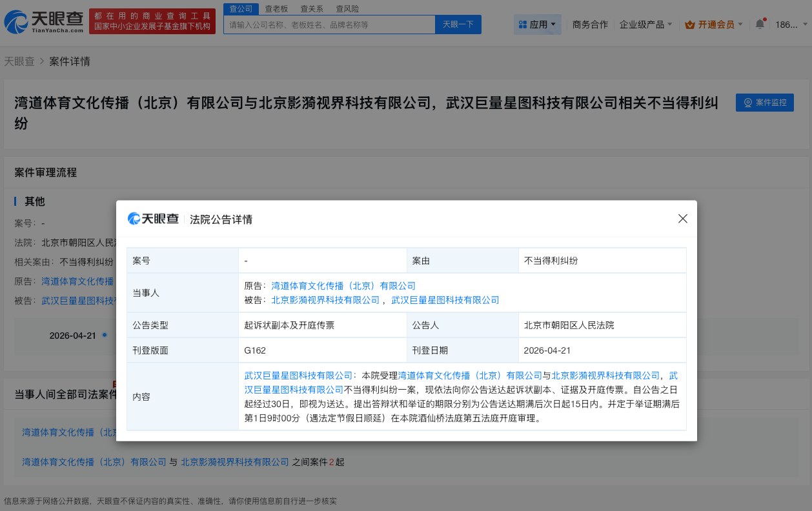Expand the 开通会员 membership dropdown arrow
812x511 pixels.
(x=740, y=24)
